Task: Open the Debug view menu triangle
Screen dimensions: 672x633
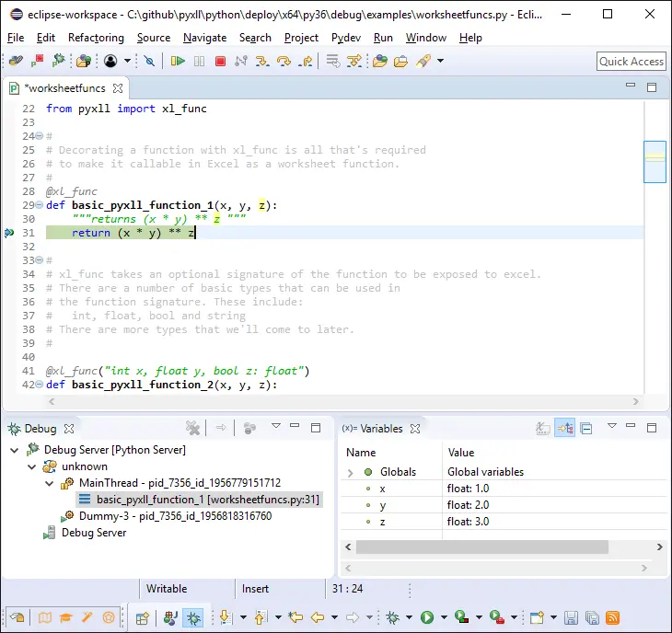Action: 276,426
